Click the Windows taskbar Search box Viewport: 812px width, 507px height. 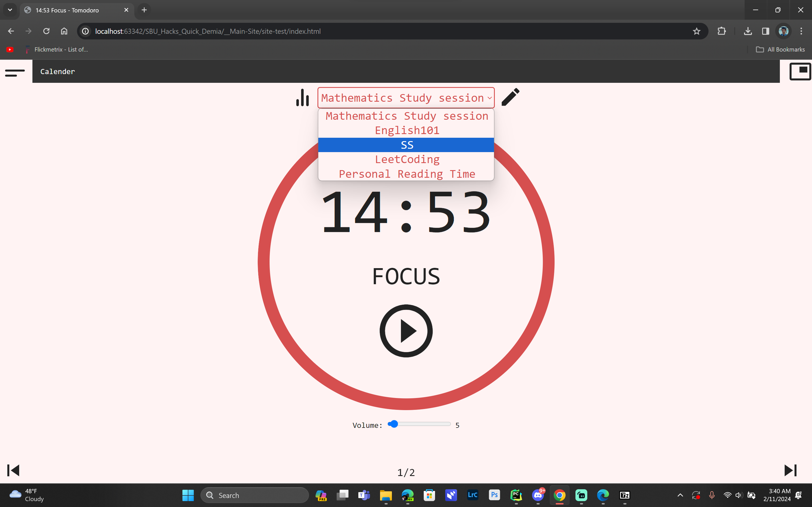click(x=255, y=495)
